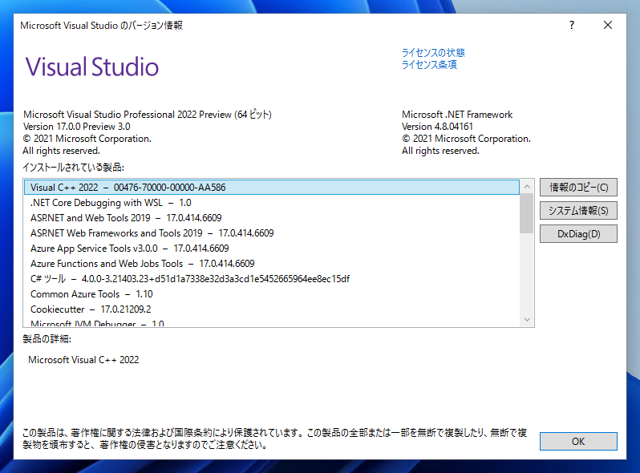Select Common Azure Tools row

click(272, 294)
